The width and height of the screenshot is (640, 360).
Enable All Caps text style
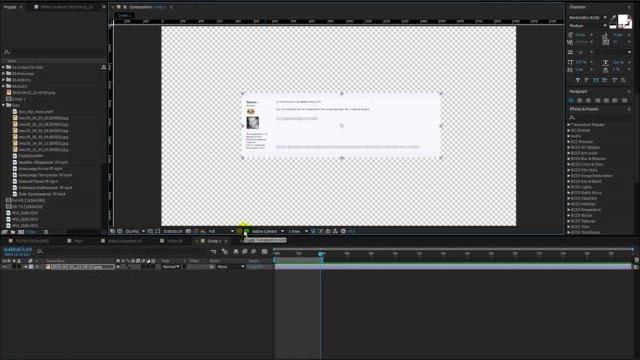click(x=596, y=80)
